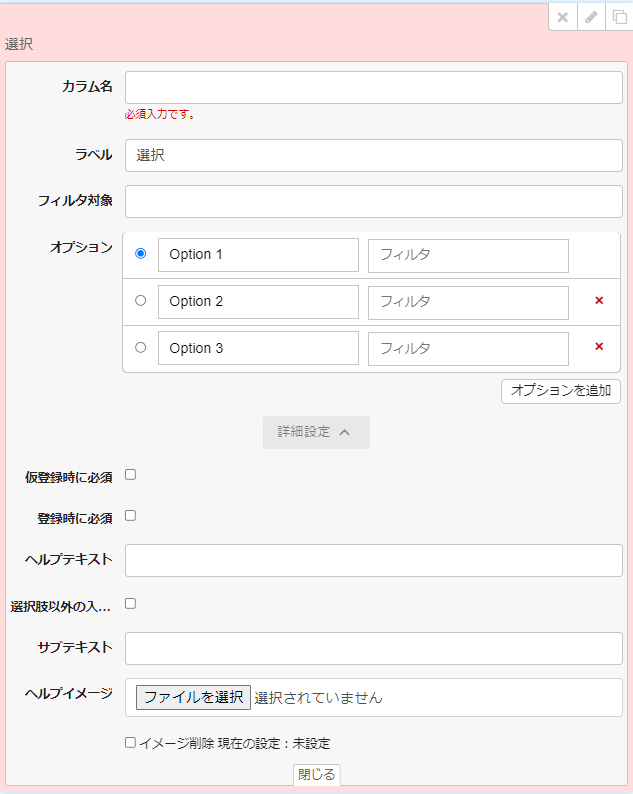
Task: Click the X delete icon at top right
Action: point(563,17)
